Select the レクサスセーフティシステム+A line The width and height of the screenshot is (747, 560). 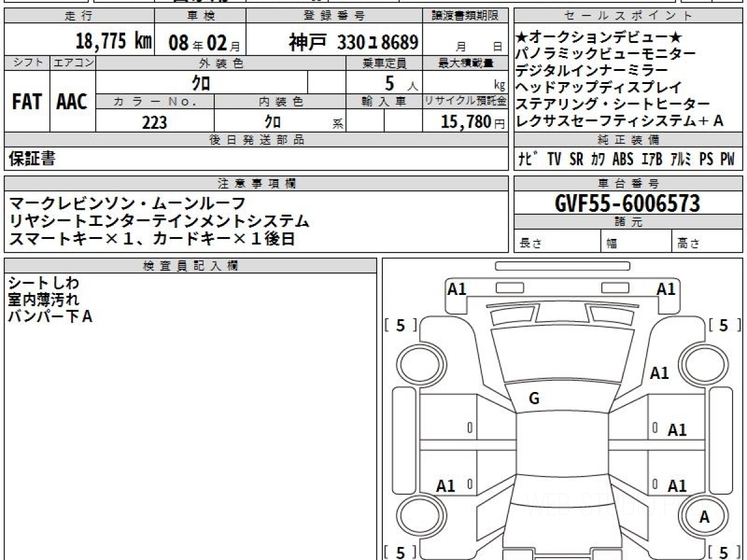click(620, 121)
